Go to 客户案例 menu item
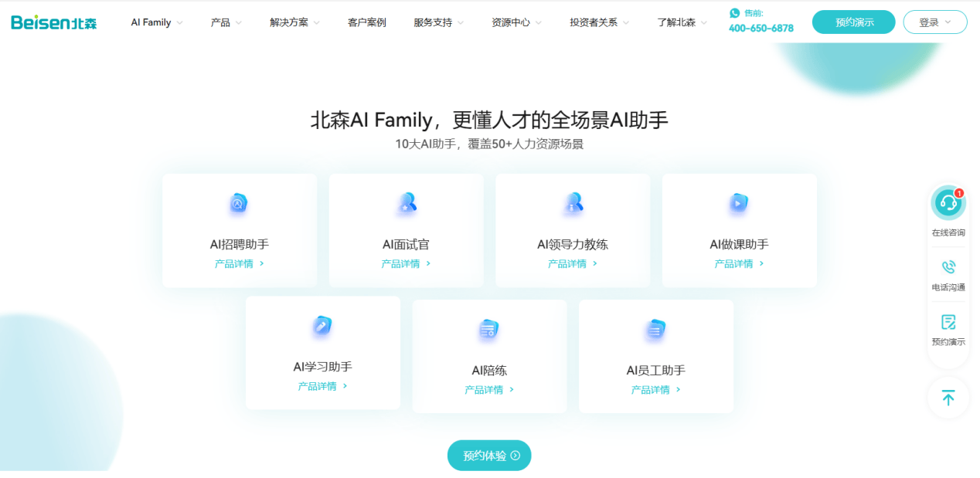 366,22
